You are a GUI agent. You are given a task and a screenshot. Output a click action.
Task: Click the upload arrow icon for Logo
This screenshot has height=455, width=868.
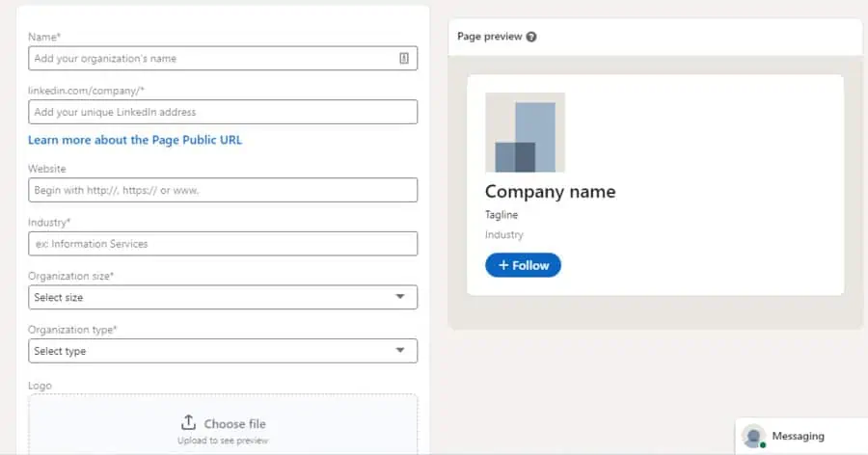point(188,423)
